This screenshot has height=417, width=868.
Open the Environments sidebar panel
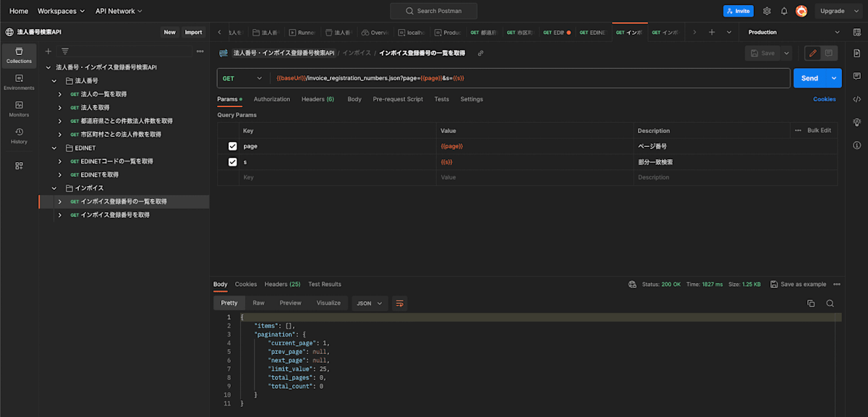[19, 81]
